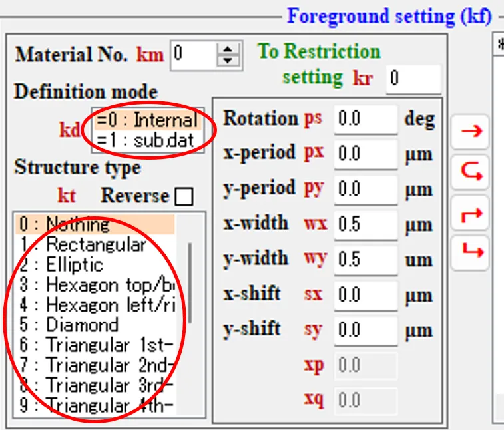
Task: Click the structure type list scrollbar
Action: tap(190, 283)
